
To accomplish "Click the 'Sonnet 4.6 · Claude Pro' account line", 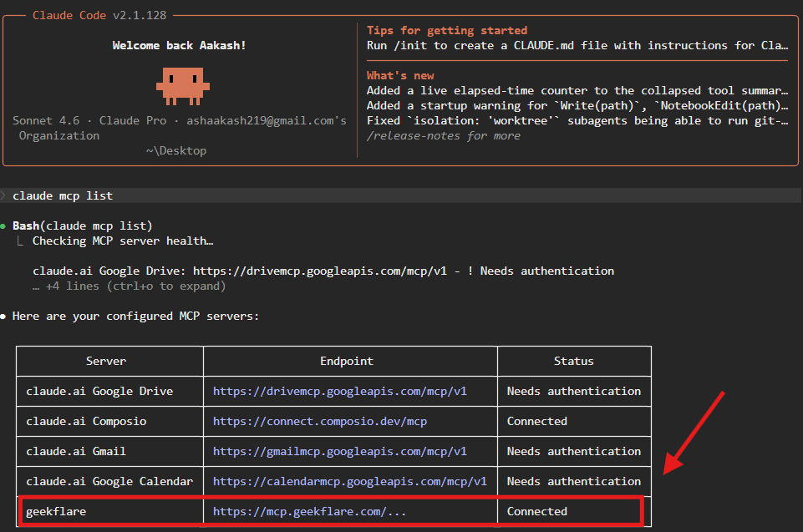I will tap(180, 121).
